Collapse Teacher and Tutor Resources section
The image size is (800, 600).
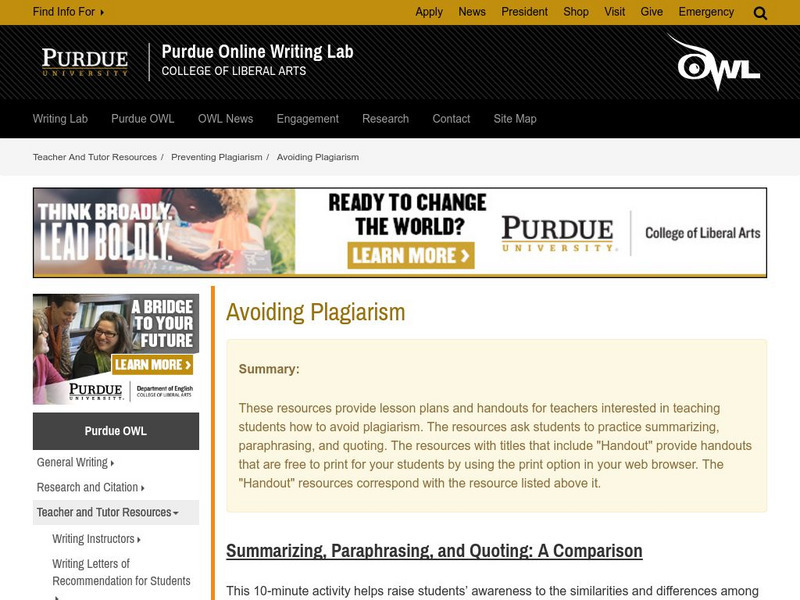tap(116, 512)
